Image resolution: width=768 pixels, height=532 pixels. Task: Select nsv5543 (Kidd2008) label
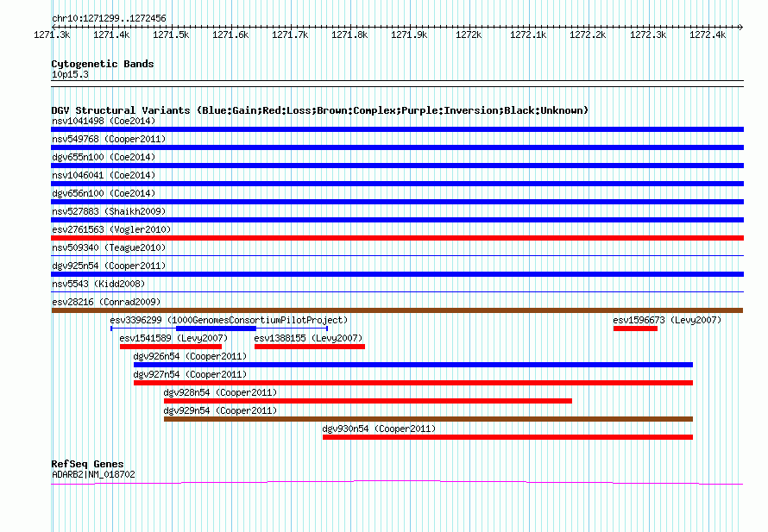click(98, 284)
